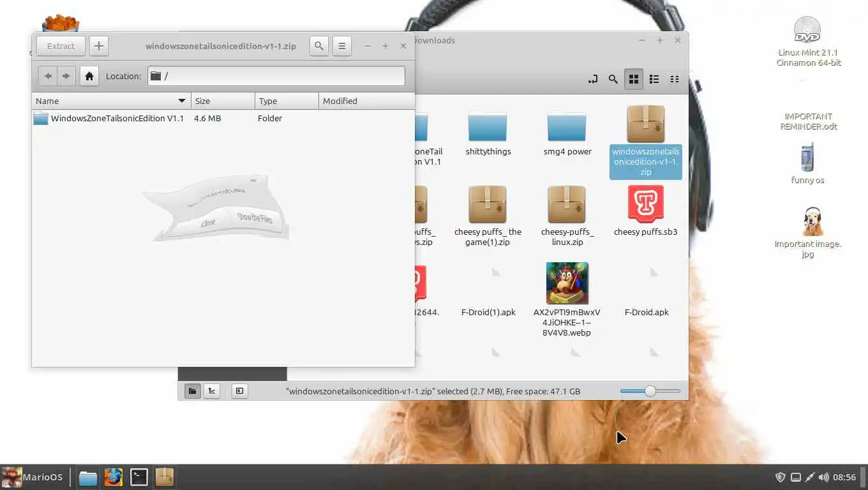Open the MarioOS start menu
868x490 pixels.
pyautogui.click(x=33, y=477)
